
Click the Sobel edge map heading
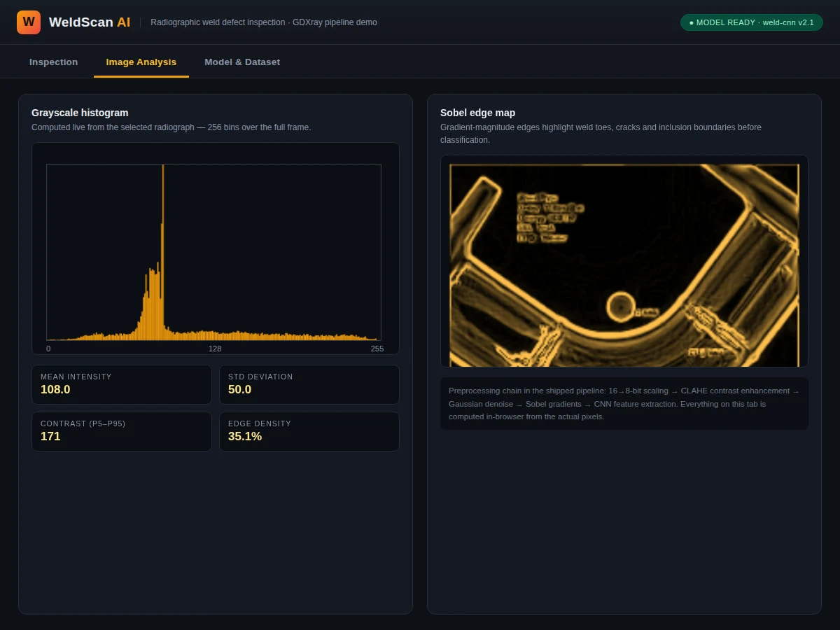(477, 113)
